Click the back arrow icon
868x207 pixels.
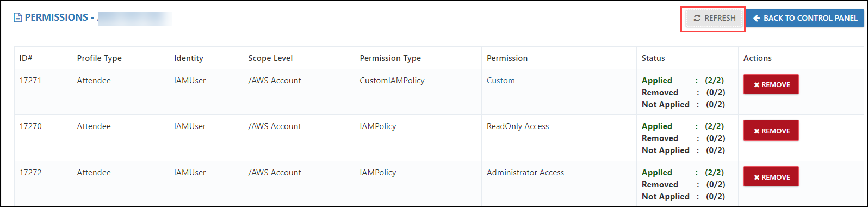pos(757,18)
